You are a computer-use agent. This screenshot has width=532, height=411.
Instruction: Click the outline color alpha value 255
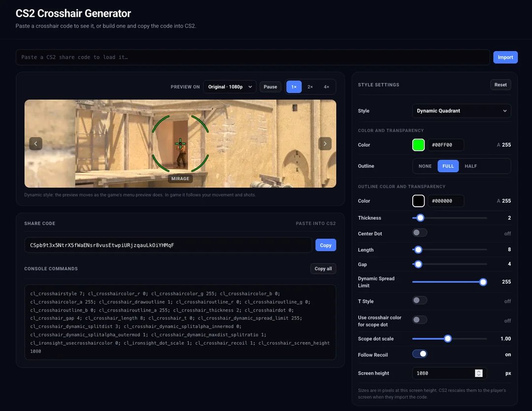point(506,201)
